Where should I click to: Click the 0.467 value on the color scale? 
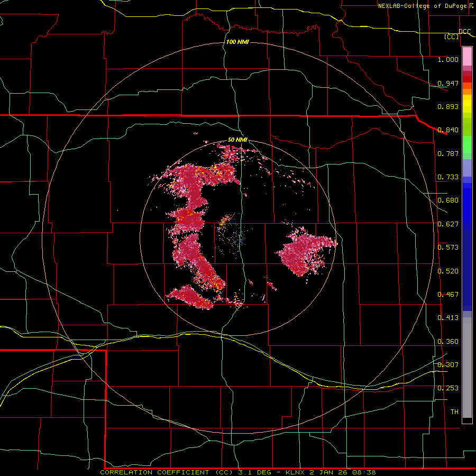coord(448,294)
